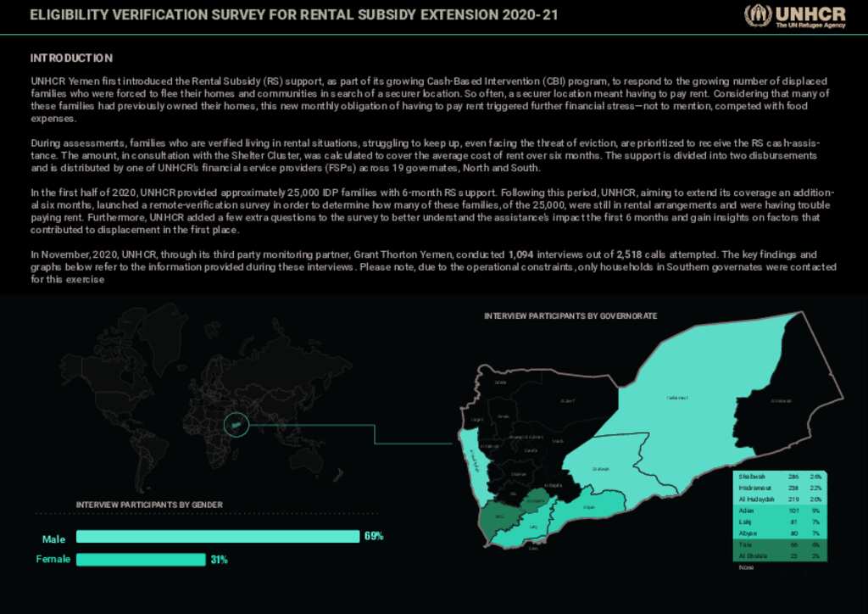Click the INTERVIEW PARTICIPANTS BY GOVERNORATE title
The width and height of the screenshot is (868, 614).
[x=572, y=315]
